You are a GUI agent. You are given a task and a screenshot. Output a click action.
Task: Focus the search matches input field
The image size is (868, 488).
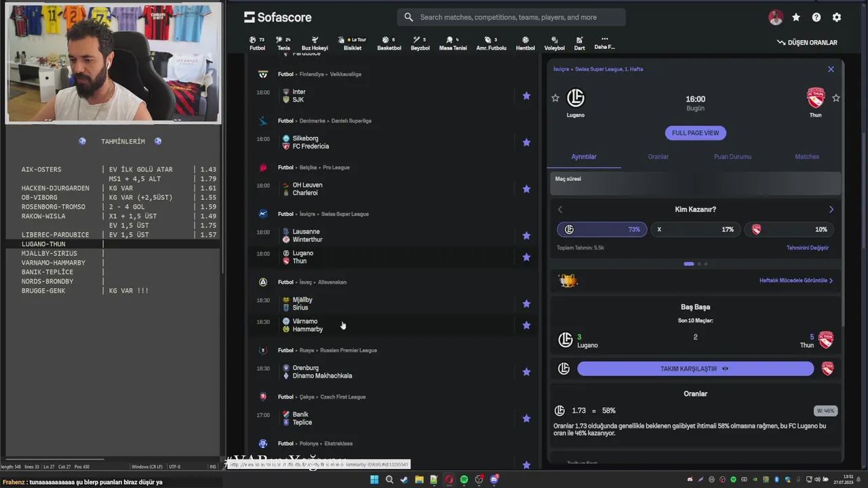coord(511,17)
